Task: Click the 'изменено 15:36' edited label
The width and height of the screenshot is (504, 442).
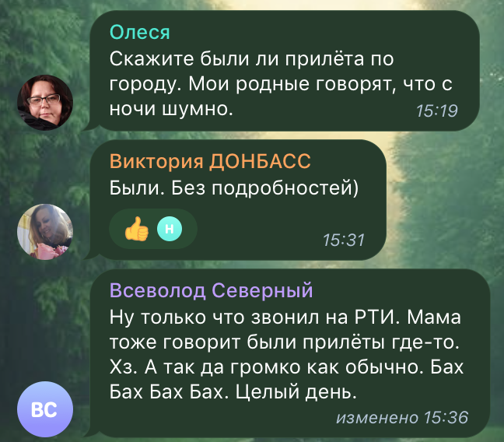Action: tap(402, 418)
